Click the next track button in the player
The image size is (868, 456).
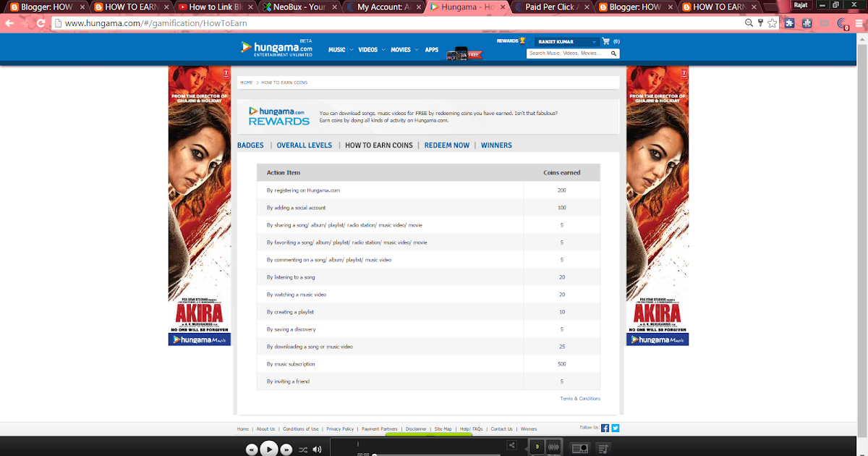click(286, 449)
